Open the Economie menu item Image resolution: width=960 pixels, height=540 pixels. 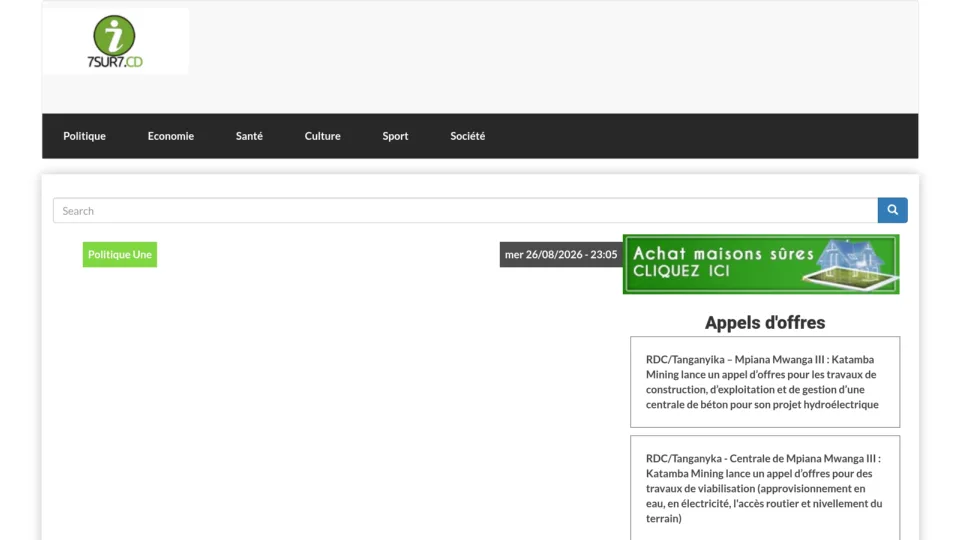[171, 136]
